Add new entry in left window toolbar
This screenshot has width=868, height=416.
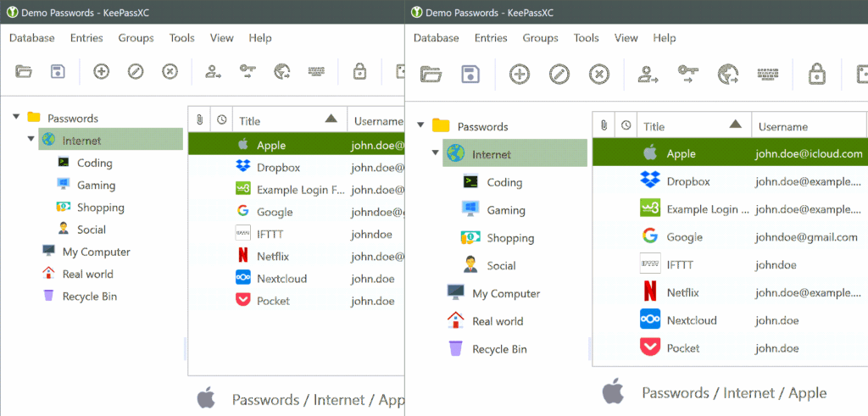102,71
